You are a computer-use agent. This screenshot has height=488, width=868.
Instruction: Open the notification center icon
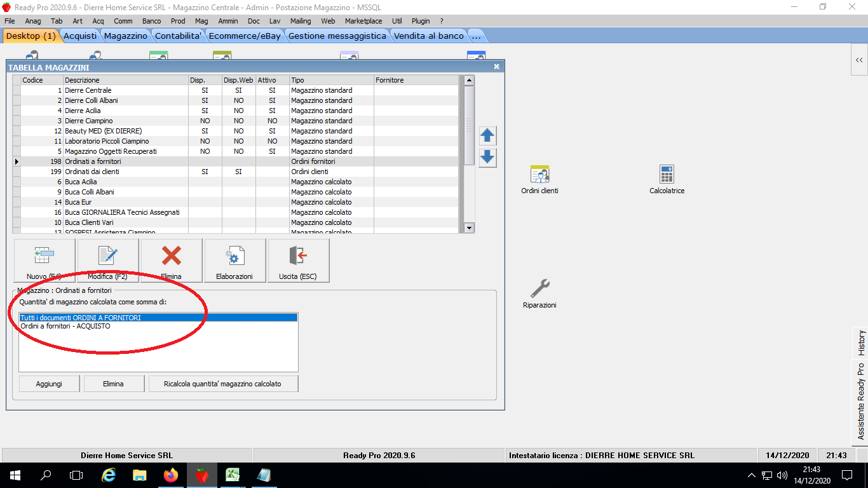847,475
